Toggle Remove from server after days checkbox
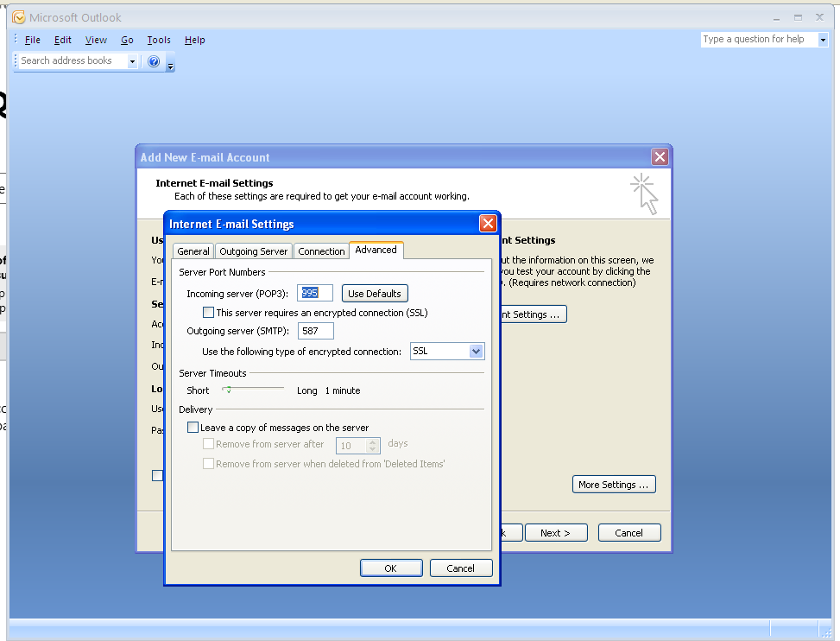This screenshot has height=641, width=840. (208, 444)
